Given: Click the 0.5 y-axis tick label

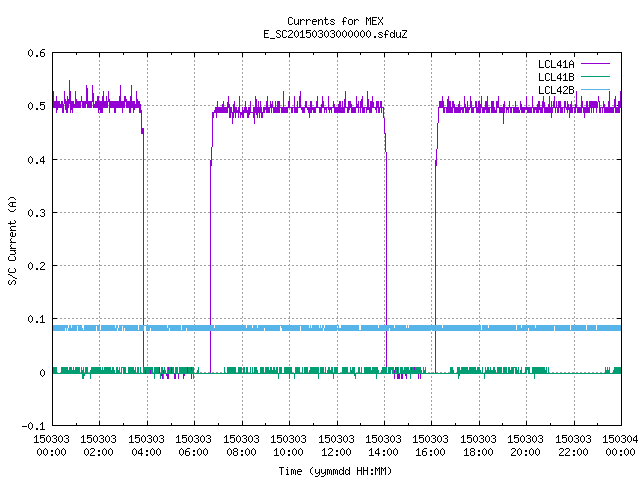Looking at the screenshot, I should click(37, 106).
